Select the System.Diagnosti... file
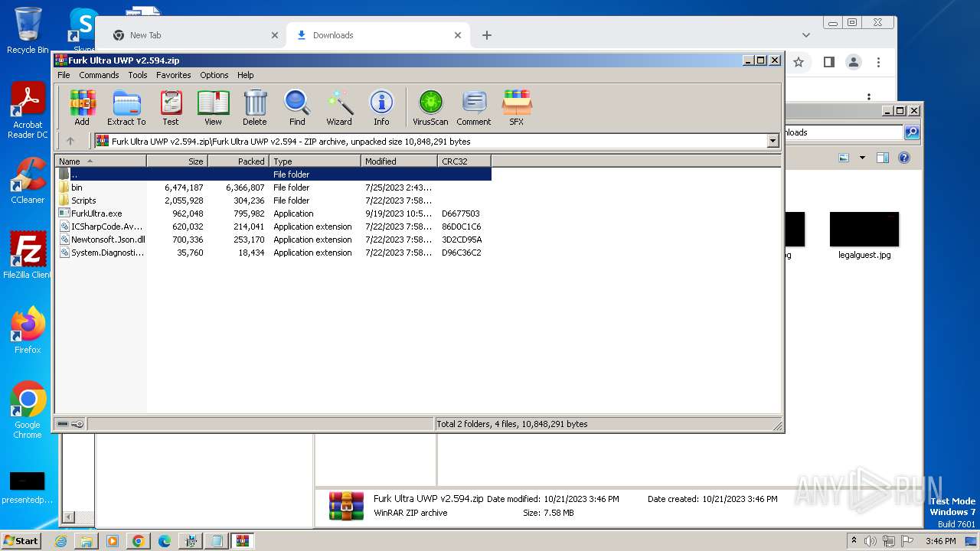 coord(274,253)
